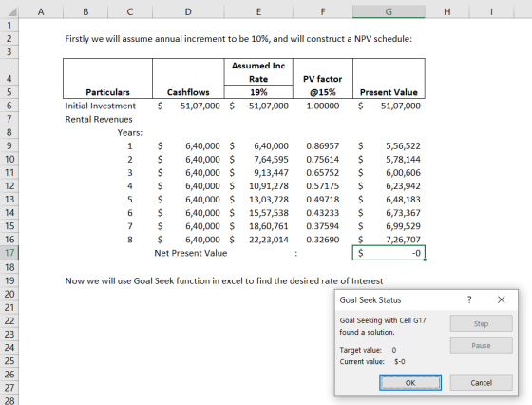Click the Goal Seek instruction text row 19
Image resolution: width=532 pixels, height=405 pixels.
click(224, 280)
